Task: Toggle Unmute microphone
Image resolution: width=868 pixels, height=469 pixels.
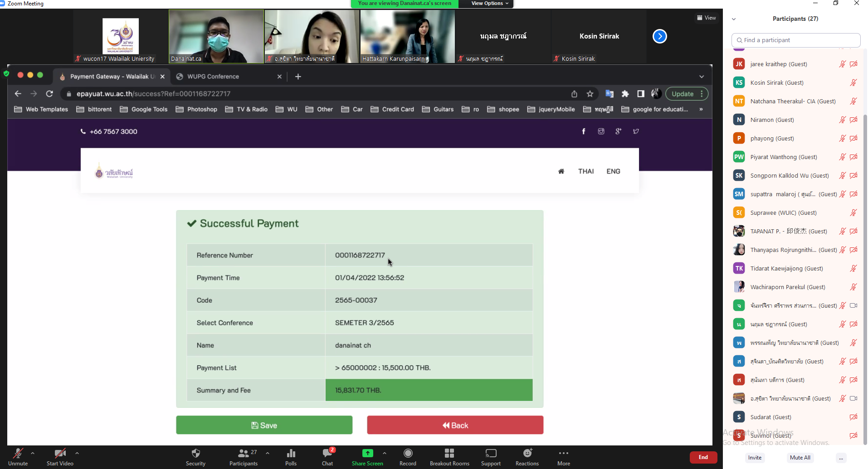Action: pyautogui.click(x=18, y=454)
